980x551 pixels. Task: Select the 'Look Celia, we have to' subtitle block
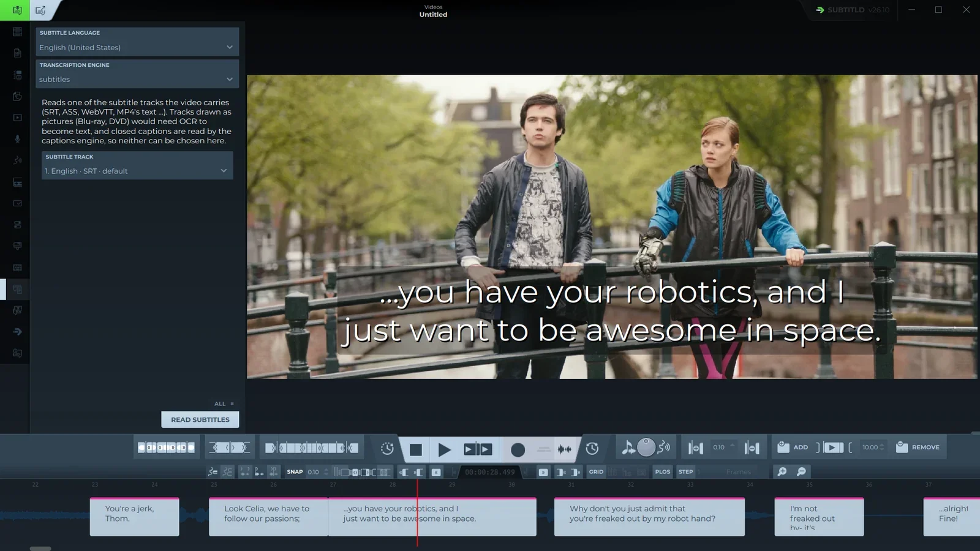coord(268,517)
